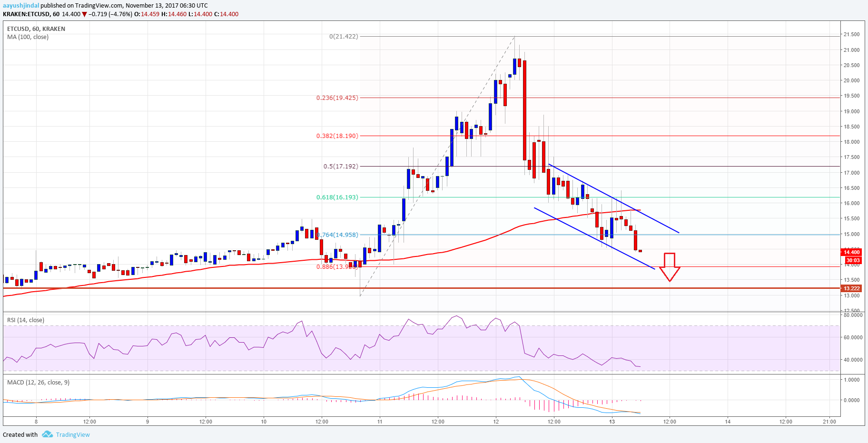Click the blue 0.764(14.958) Fibonacci label
The height and width of the screenshot is (443, 868).
(x=338, y=235)
